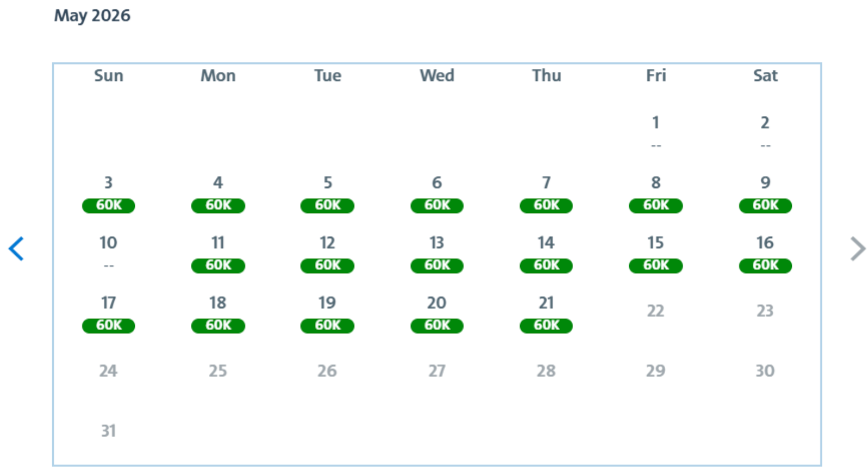Pick the 60K badge under May 5
Viewport: 868px width, 474px height.
pyautogui.click(x=327, y=205)
